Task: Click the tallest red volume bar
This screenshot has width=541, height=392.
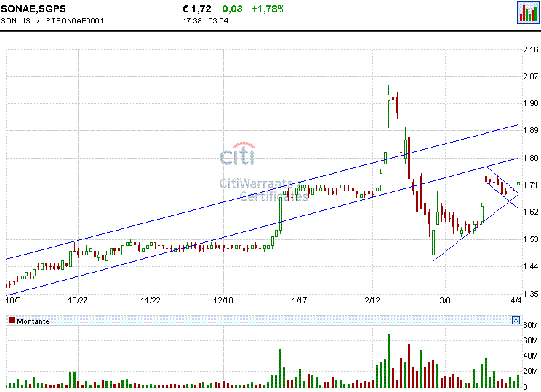Action: point(409,366)
